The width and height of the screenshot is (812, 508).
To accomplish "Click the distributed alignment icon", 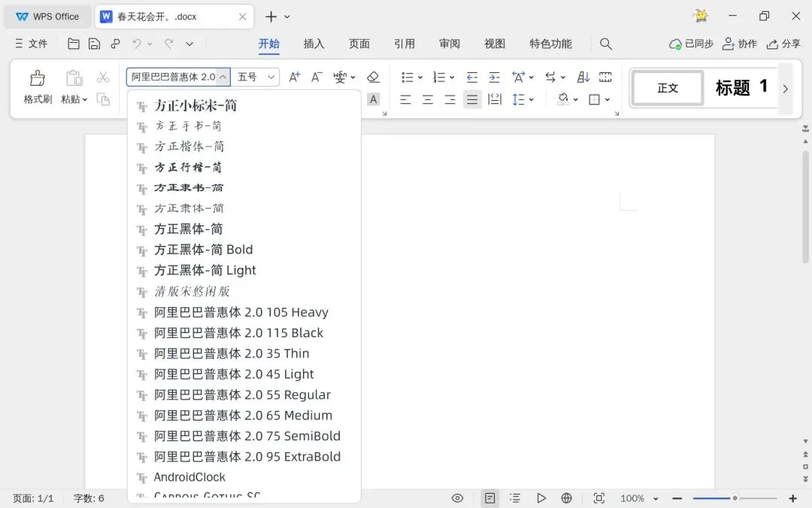I will click(495, 99).
